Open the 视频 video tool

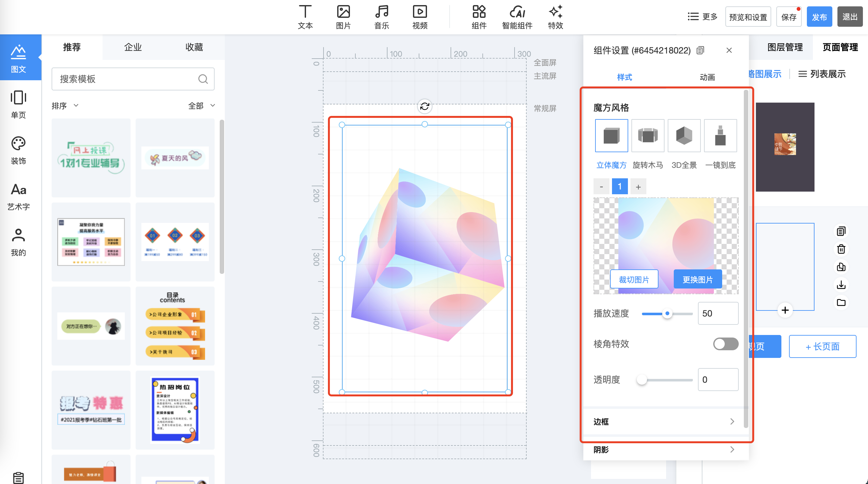[420, 17]
